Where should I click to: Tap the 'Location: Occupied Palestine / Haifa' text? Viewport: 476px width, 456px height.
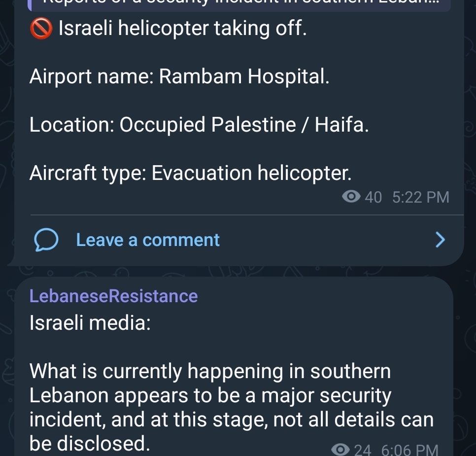(x=199, y=125)
